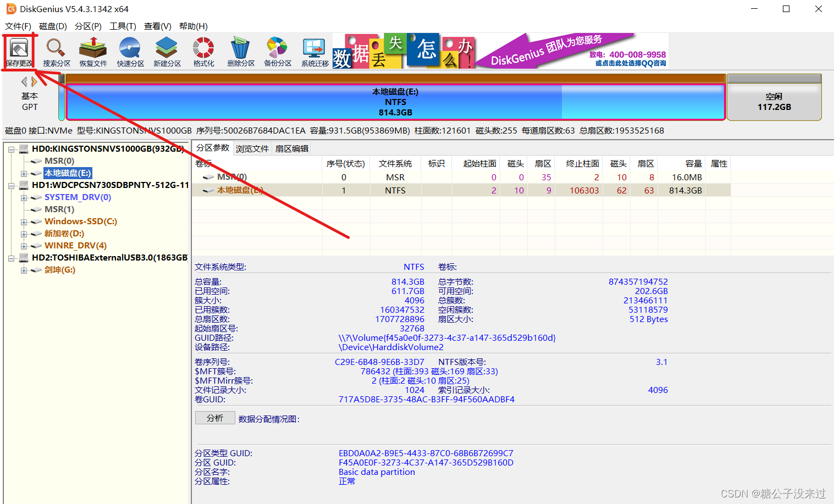Select the MSR(0) row in the partition table
Image resolution: width=834 pixels, height=504 pixels.
(x=385, y=177)
